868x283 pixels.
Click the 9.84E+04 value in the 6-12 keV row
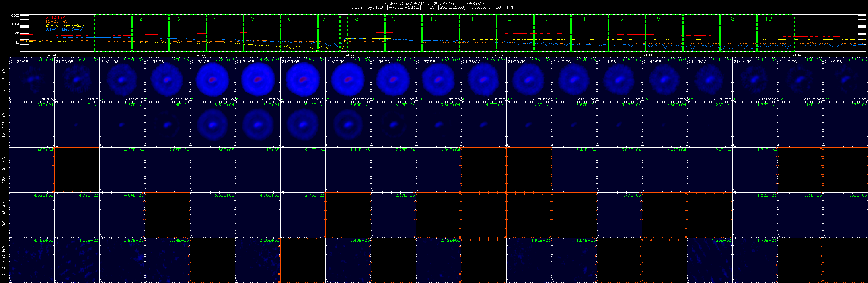[x=269, y=105]
